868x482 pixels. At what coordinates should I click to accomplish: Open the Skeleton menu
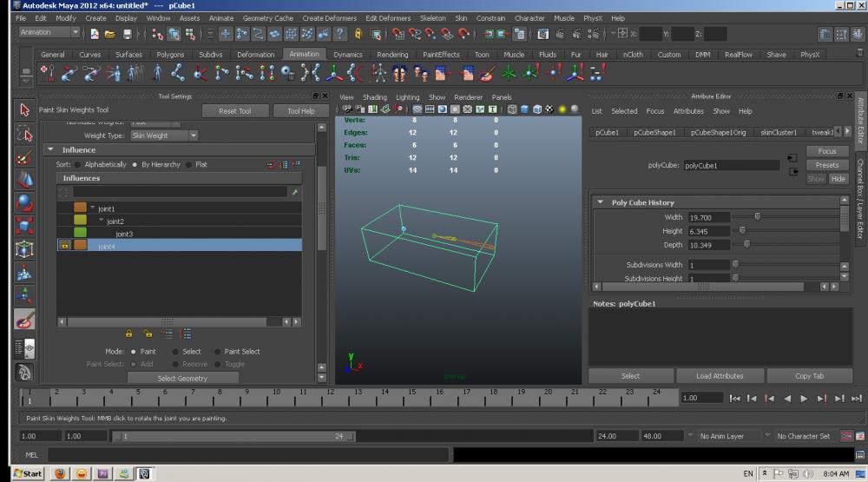click(432, 17)
